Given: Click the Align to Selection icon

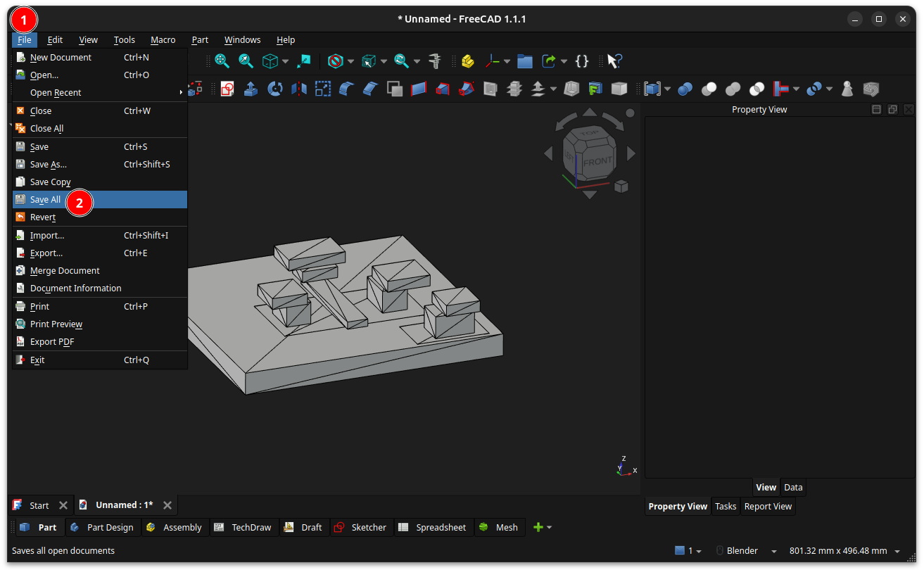Looking at the screenshot, I should pos(304,61).
